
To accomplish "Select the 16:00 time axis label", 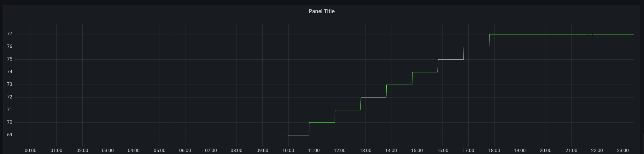I will click(442, 151).
